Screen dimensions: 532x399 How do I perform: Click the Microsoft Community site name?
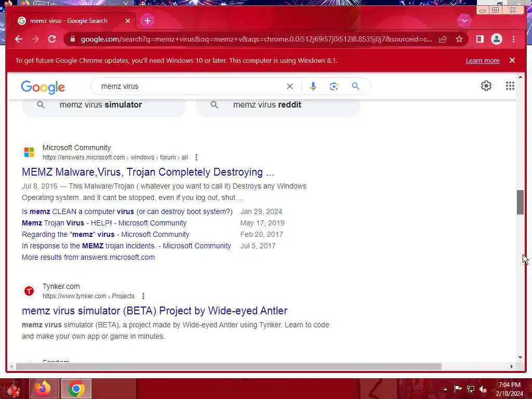[x=77, y=148]
